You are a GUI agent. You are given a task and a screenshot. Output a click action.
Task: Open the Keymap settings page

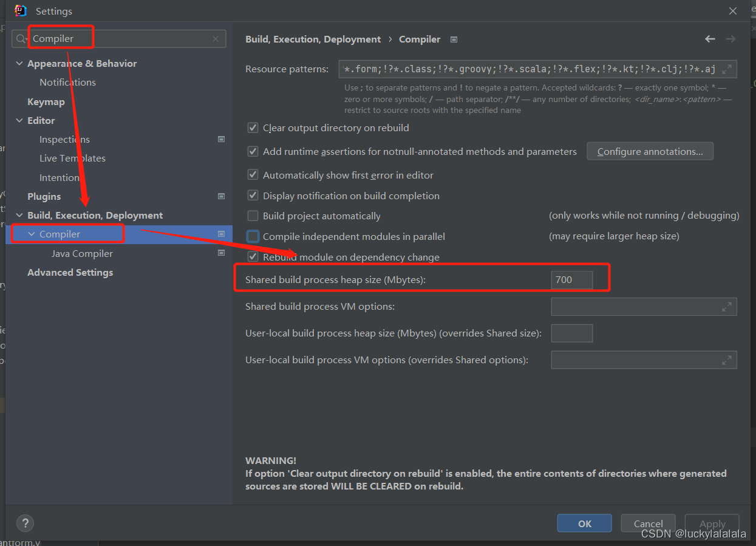pos(46,102)
